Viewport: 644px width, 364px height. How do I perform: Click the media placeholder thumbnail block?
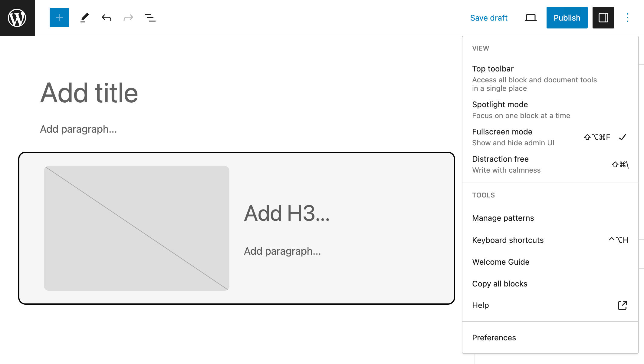pos(136,228)
